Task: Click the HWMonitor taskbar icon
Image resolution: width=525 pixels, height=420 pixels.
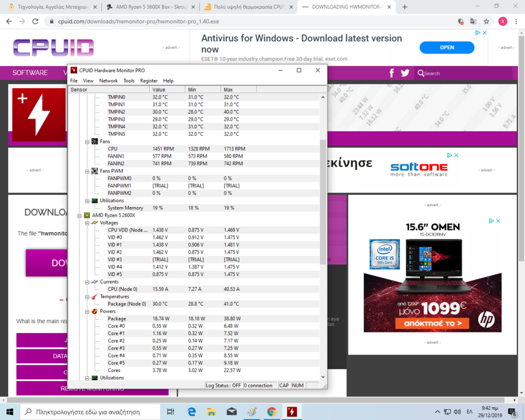Action: point(292,412)
